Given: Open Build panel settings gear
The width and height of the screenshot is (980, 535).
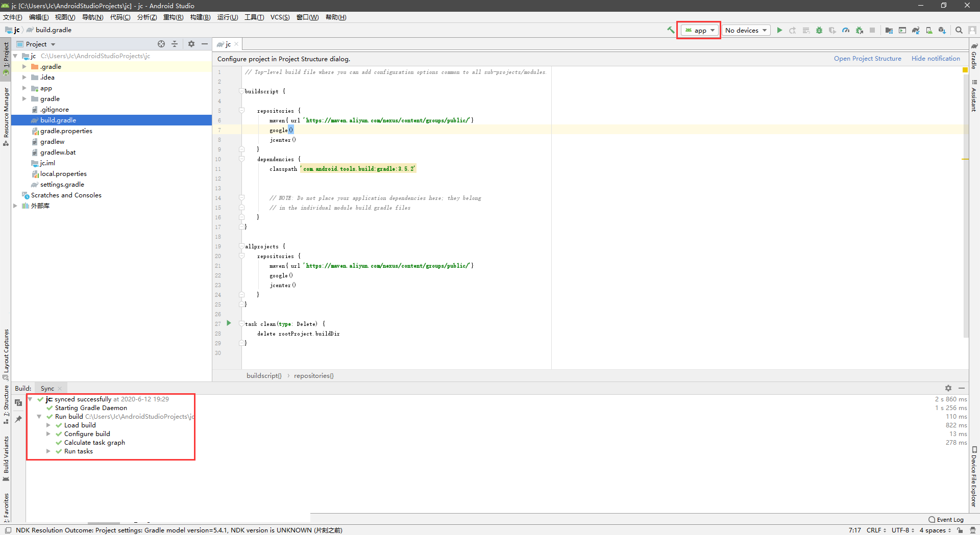Looking at the screenshot, I should [948, 388].
